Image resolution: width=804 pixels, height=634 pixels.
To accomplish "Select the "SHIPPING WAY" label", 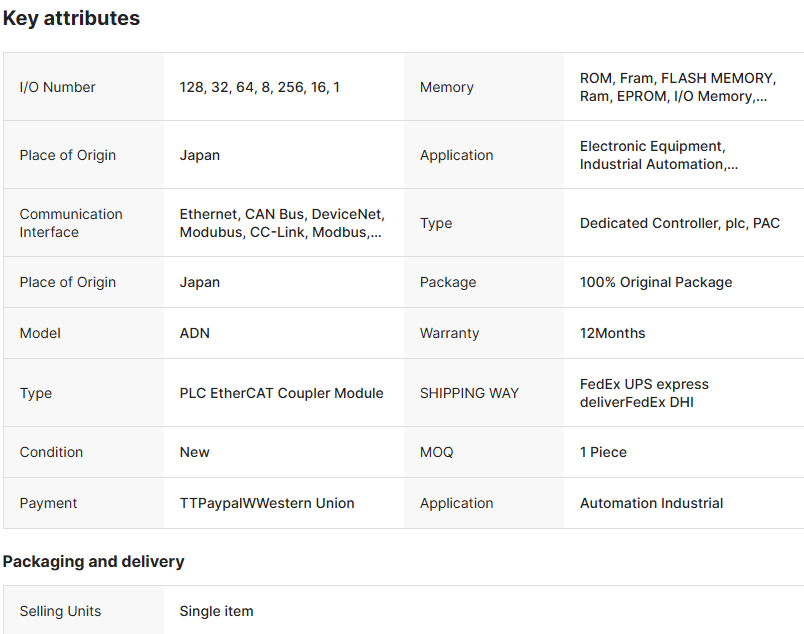I will tap(469, 393).
